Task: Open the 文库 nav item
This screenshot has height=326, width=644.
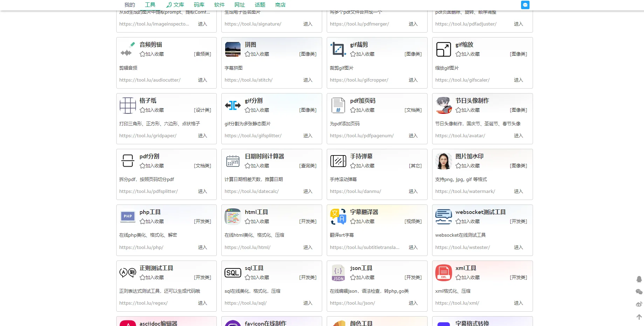Action: pyautogui.click(x=175, y=5)
